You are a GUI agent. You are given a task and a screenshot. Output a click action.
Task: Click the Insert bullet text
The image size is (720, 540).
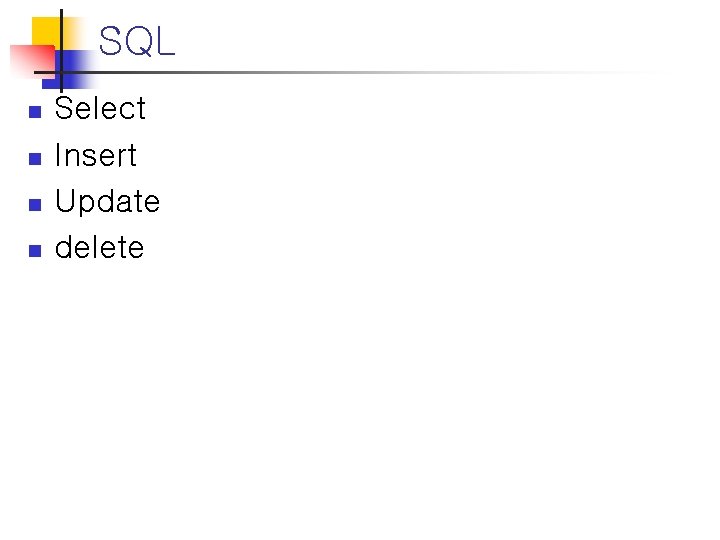click(x=95, y=156)
